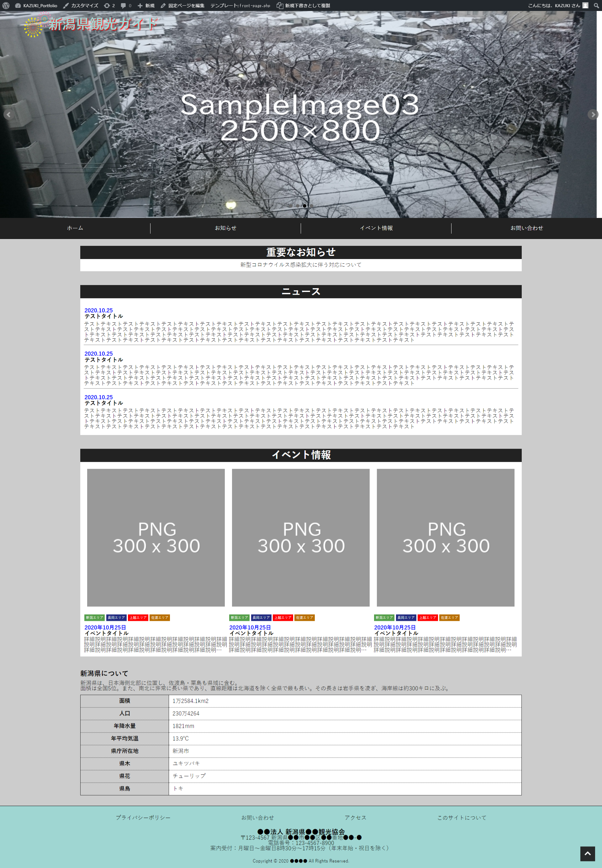Open the third event's イベントタイトル link

[396, 633]
